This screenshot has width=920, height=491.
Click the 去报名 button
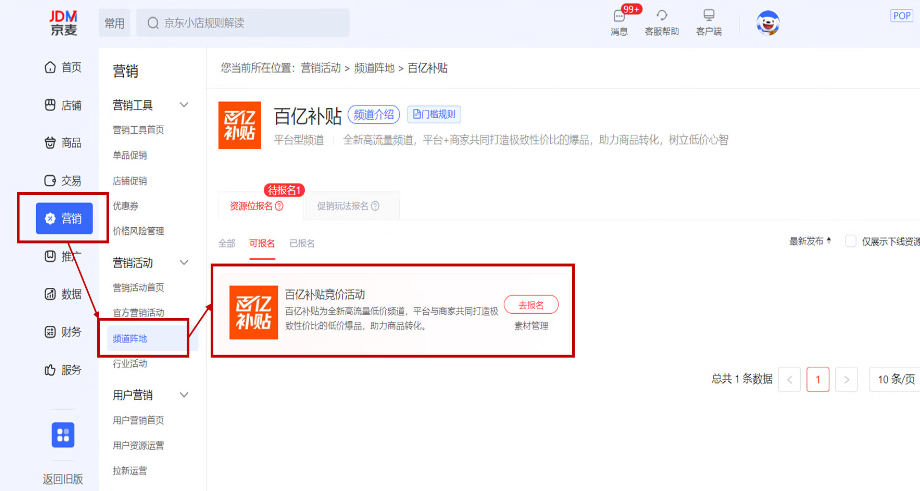[531, 305]
